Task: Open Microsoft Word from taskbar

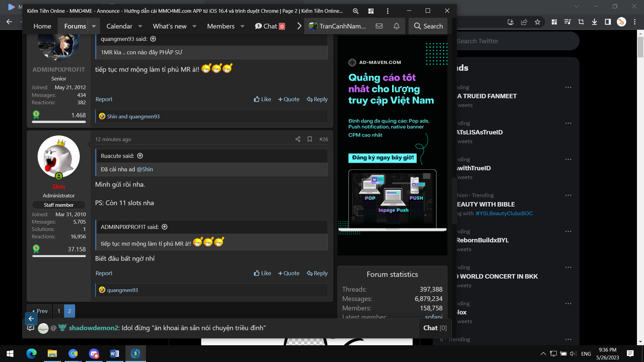Action: pyautogui.click(x=114, y=354)
